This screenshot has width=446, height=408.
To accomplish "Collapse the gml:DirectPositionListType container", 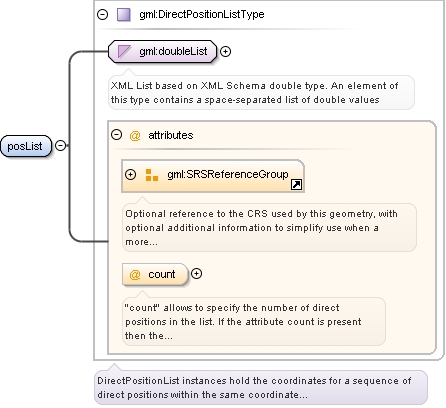I will [102, 14].
